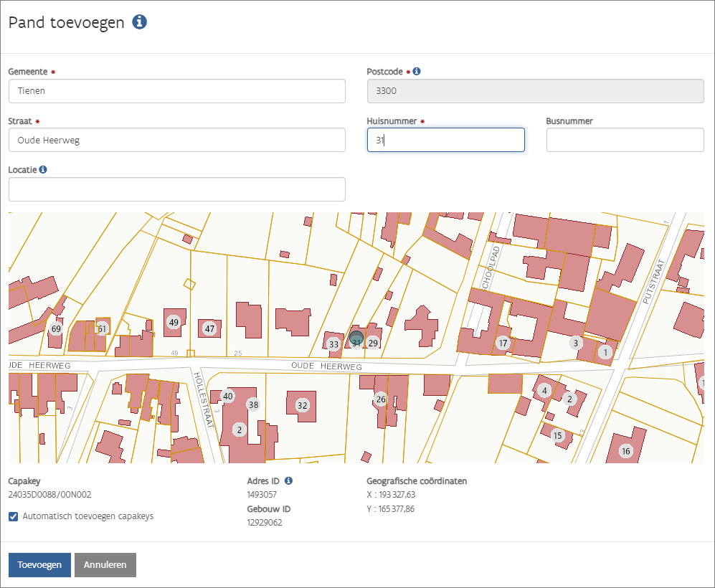Click building marker 69 at left map edge
715x588 pixels.
(55, 329)
